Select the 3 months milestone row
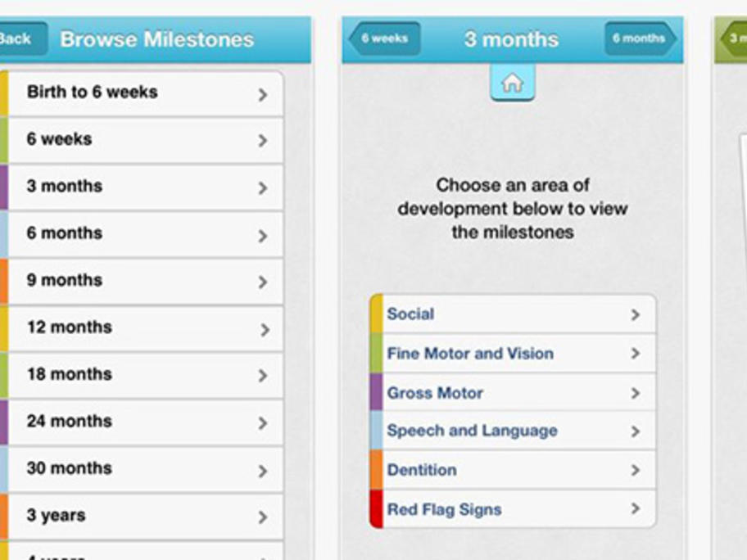The height and width of the screenshot is (560, 747). [142, 187]
